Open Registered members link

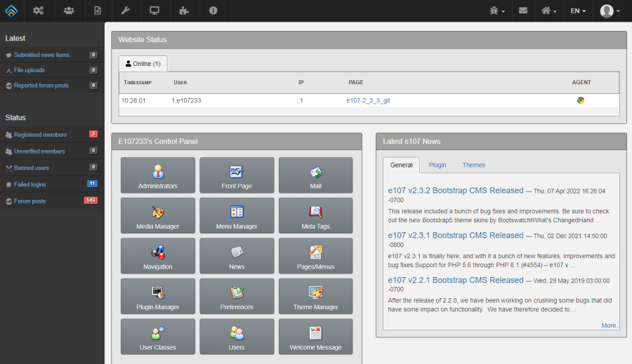(x=40, y=135)
